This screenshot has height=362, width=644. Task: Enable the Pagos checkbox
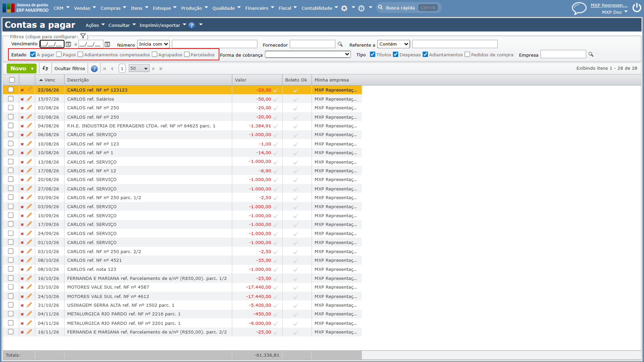coord(59,54)
